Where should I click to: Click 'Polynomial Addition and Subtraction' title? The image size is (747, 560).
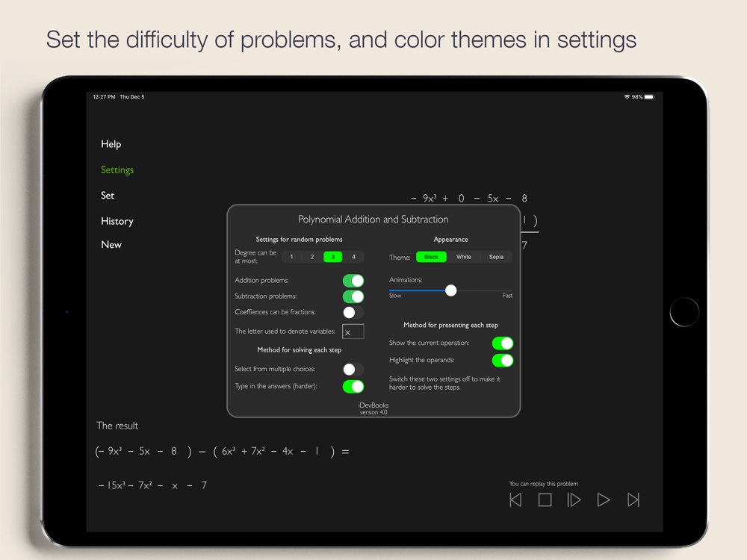pos(373,219)
